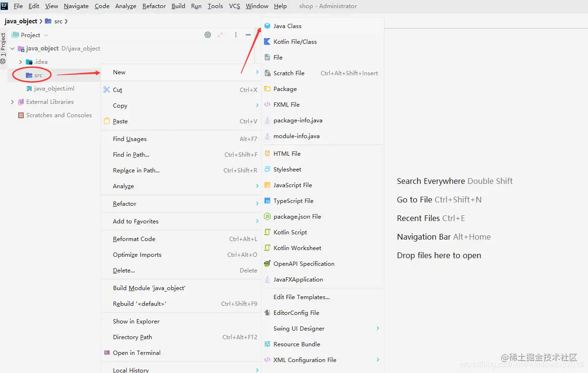588x373 pixels.
Task: Click java_object breadcrumb in navigation bar
Action: pyautogui.click(x=21, y=21)
